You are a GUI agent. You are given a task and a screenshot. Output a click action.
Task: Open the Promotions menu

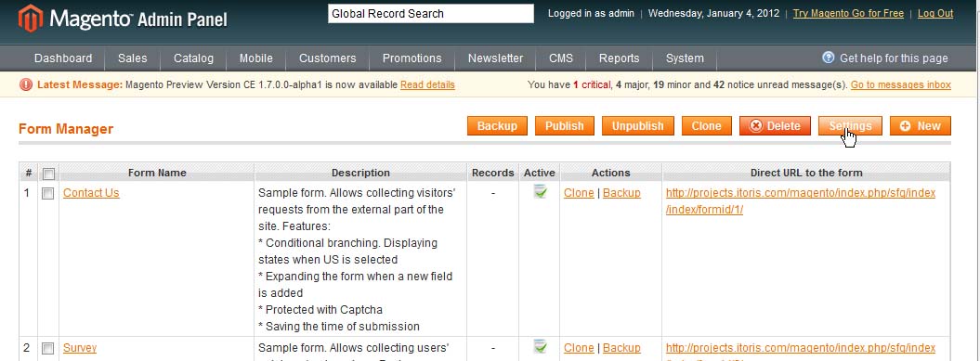412,58
